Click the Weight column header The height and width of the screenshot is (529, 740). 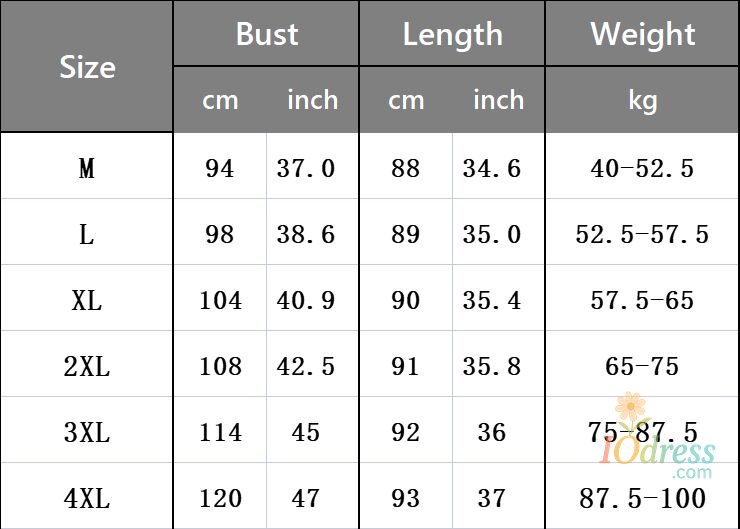[x=642, y=35]
